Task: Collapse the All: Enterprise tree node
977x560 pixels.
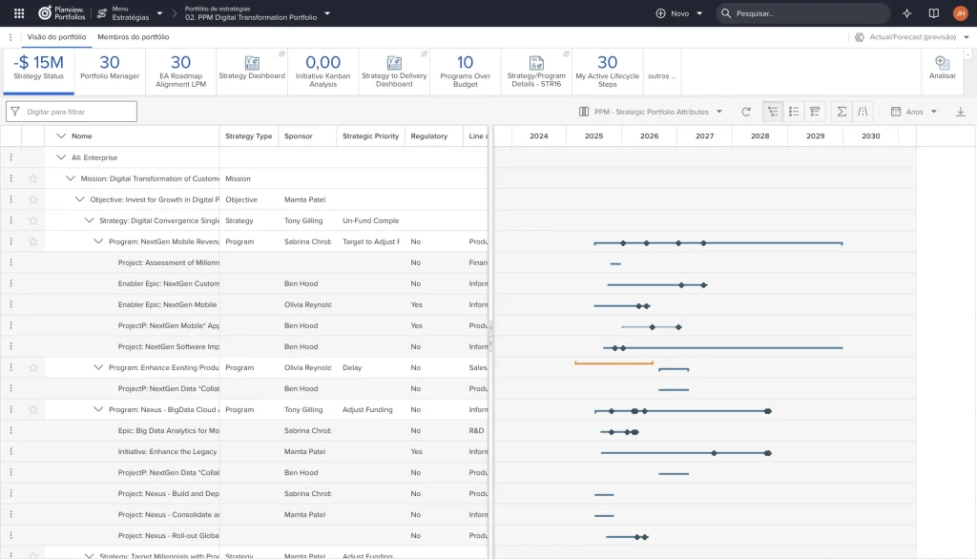Action: coord(60,157)
